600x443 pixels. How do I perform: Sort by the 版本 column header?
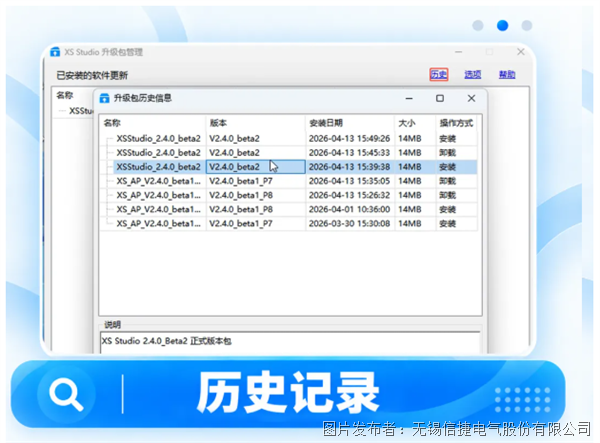[256, 123]
